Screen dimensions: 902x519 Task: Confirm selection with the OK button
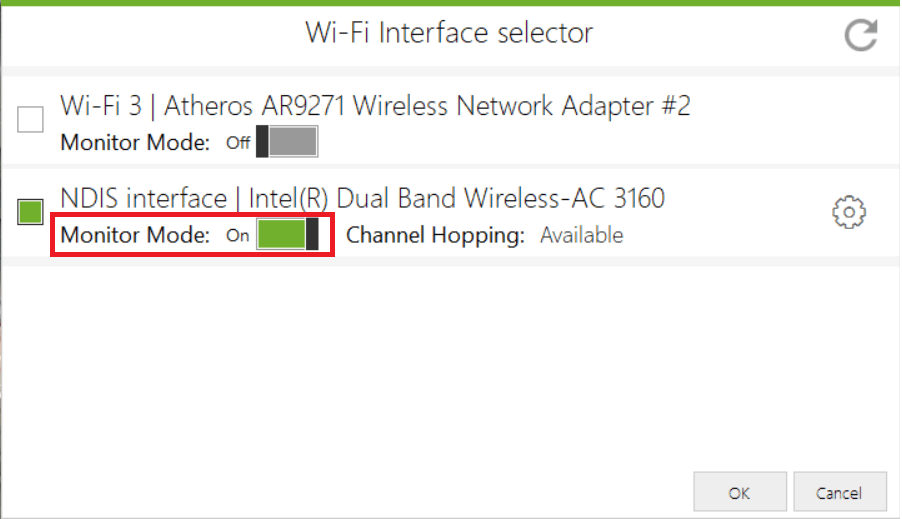pyautogui.click(x=740, y=493)
